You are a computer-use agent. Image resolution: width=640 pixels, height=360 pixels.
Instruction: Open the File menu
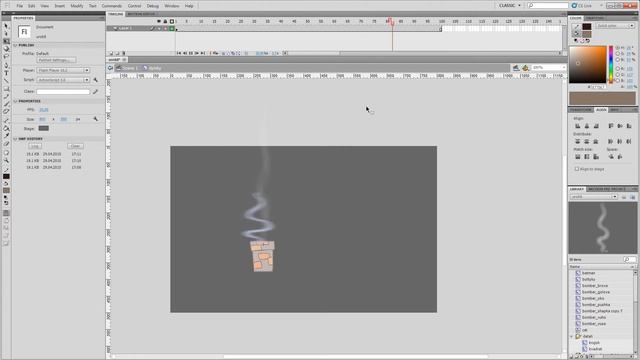coord(20,6)
